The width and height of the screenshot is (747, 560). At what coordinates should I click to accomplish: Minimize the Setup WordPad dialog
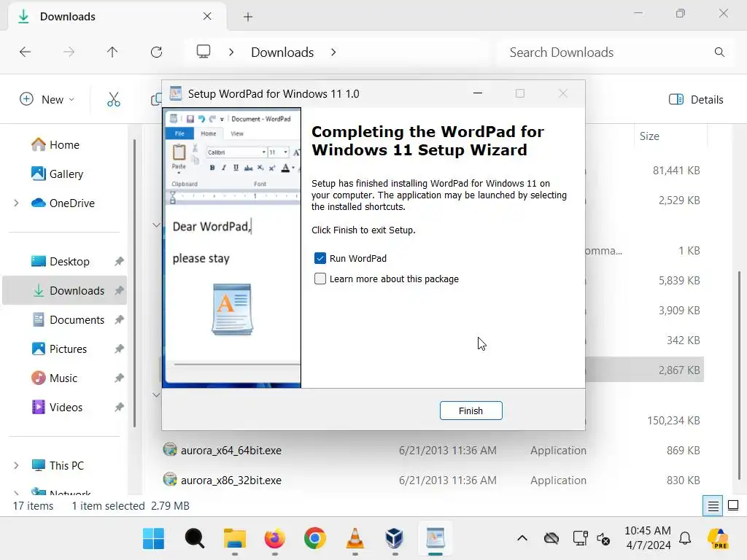[x=478, y=93]
